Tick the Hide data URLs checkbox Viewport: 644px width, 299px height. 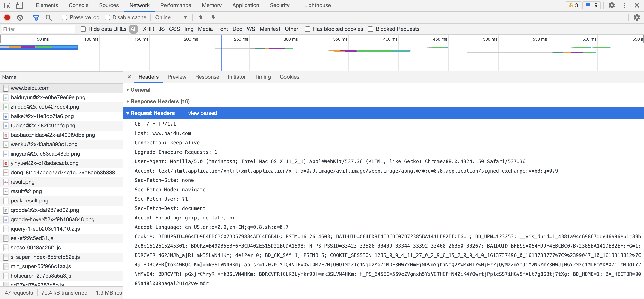83,29
